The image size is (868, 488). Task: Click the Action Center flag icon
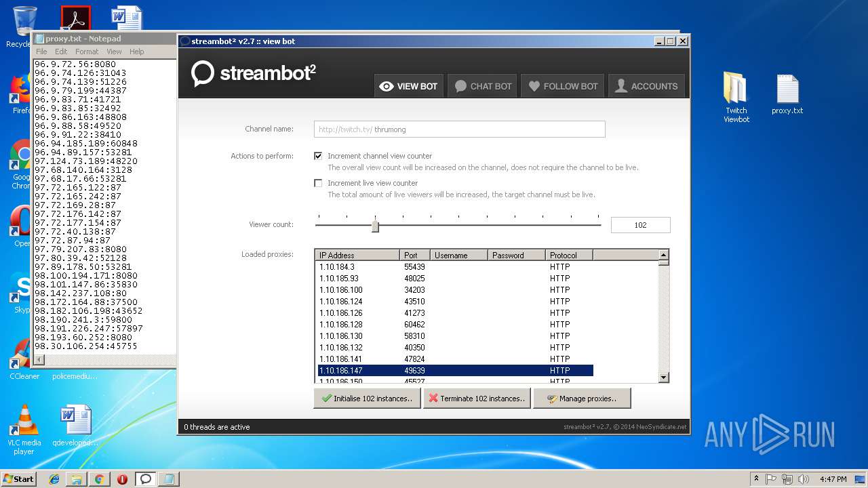(x=771, y=479)
